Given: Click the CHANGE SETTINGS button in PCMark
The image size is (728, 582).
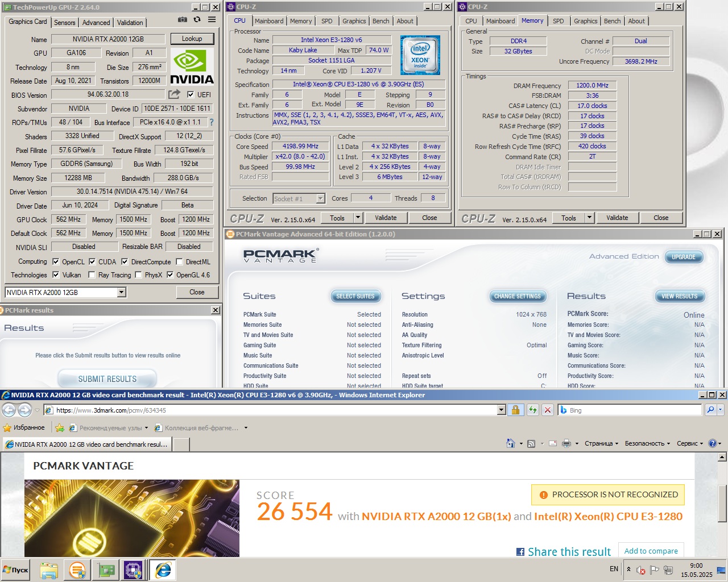Looking at the screenshot, I should pyautogui.click(x=518, y=296).
